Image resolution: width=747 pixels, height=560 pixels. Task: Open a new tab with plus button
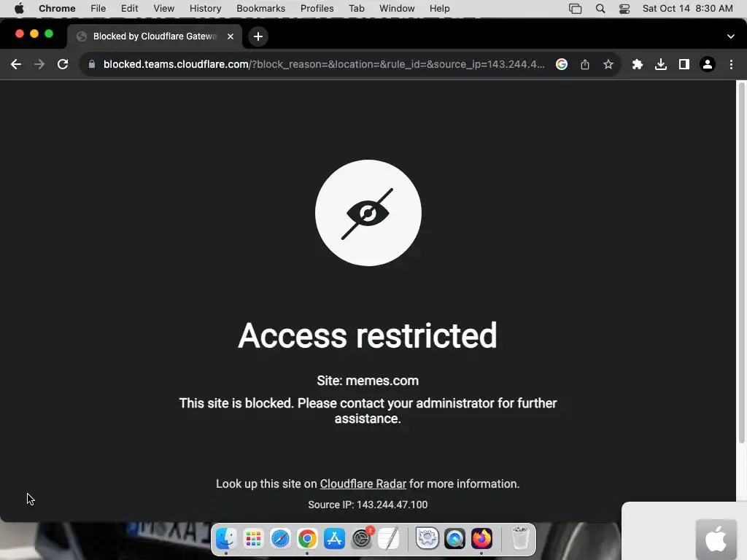[258, 36]
